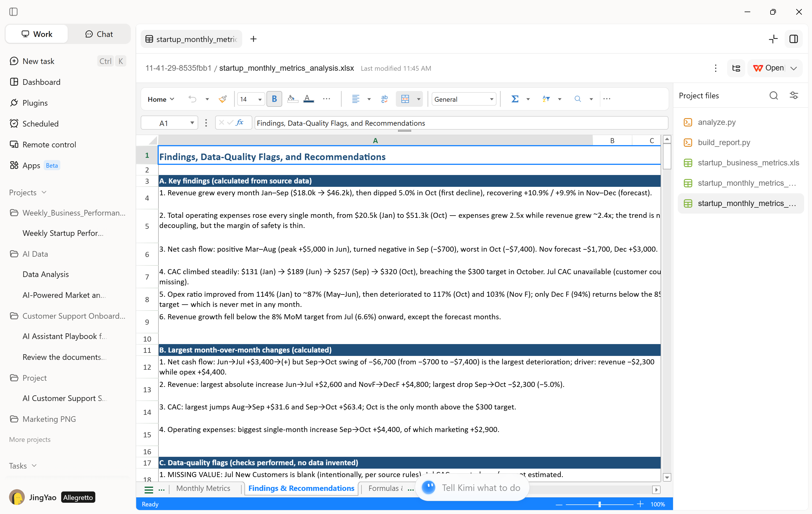Viewport: 812px width, 514px height.
Task: Click the font color A icon
Action: [308, 99]
